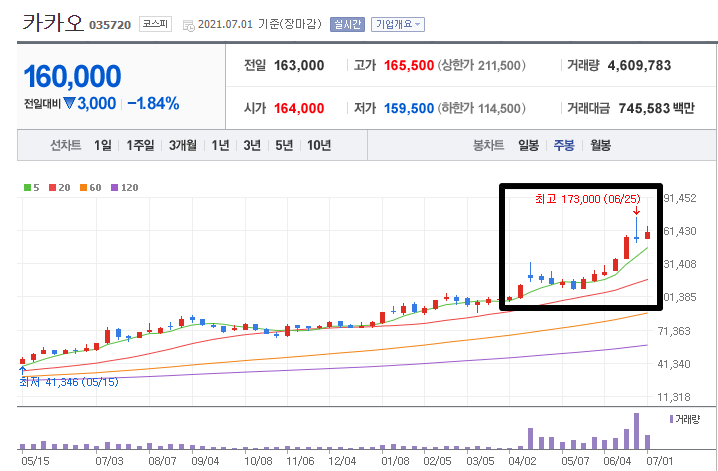The height and width of the screenshot is (471, 718).
Task: Click the stock code 035720
Action: (110, 25)
